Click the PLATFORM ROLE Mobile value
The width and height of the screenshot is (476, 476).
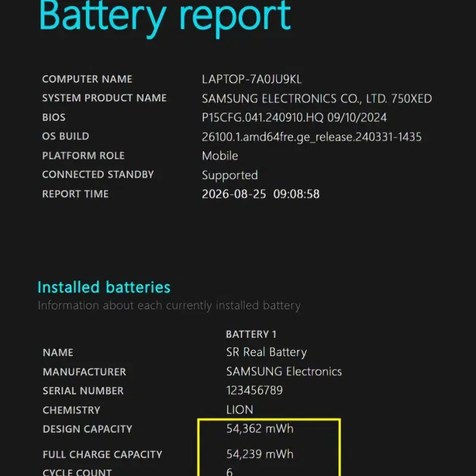pyautogui.click(x=220, y=156)
